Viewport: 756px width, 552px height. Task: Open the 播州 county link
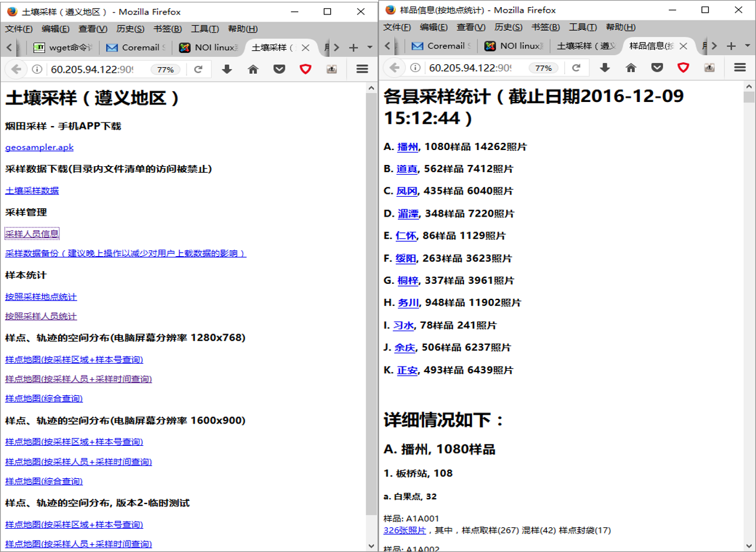point(408,146)
